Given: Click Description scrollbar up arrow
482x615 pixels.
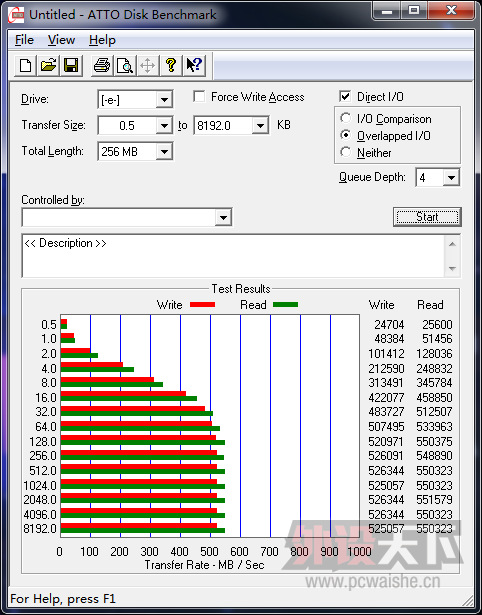Looking at the screenshot, I should coord(452,244).
